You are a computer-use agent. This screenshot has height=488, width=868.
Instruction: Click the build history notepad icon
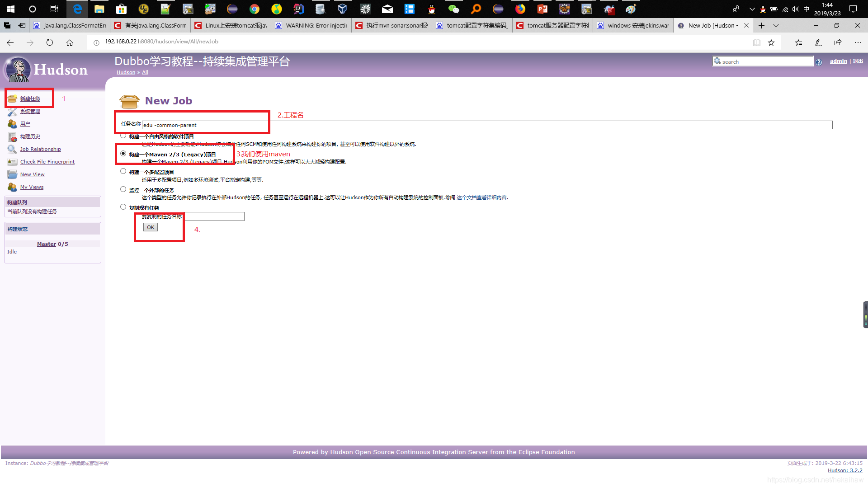click(x=12, y=136)
